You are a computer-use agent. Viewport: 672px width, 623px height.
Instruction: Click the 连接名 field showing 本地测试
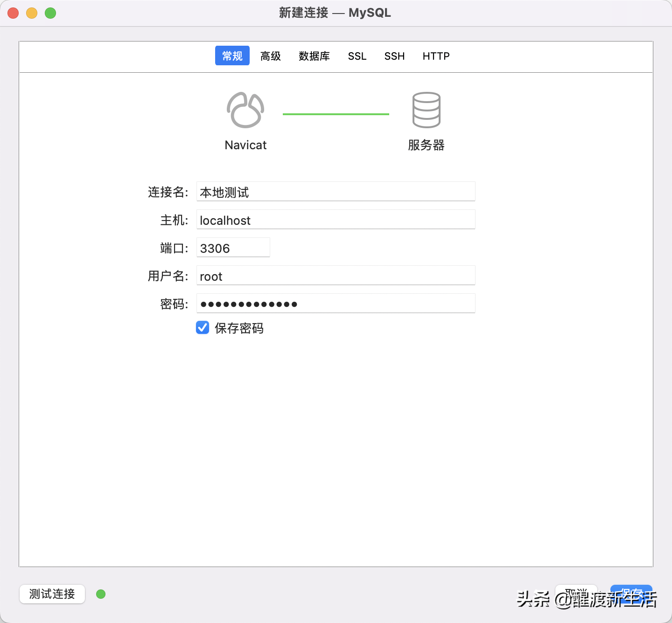(335, 192)
